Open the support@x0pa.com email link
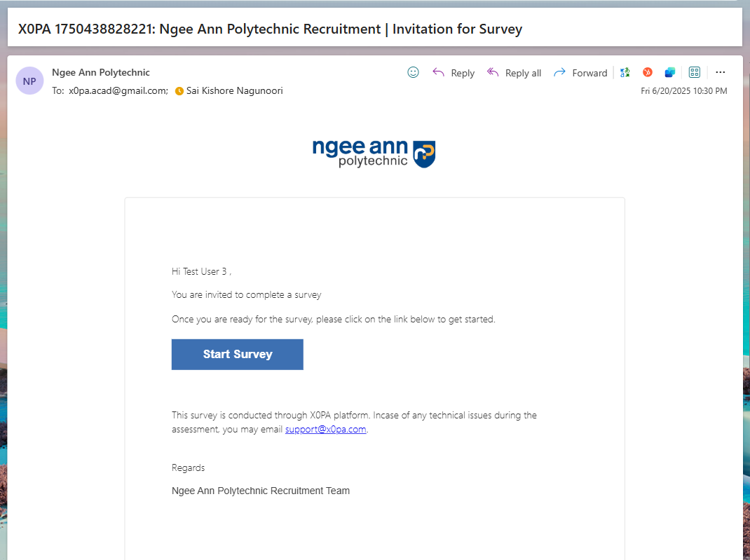The width and height of the screenshot is (750, 560). [x=325, y=429]
